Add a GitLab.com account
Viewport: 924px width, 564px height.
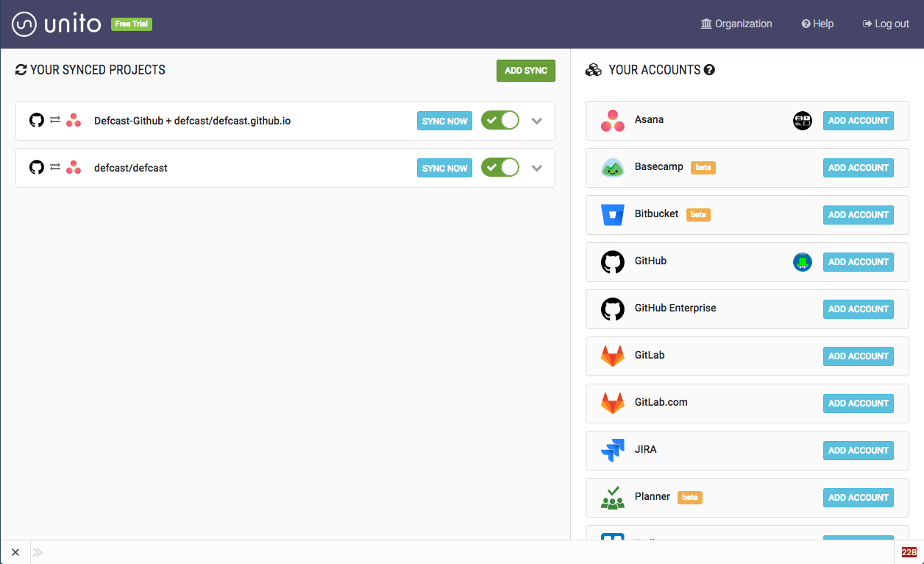click(859, 403)
